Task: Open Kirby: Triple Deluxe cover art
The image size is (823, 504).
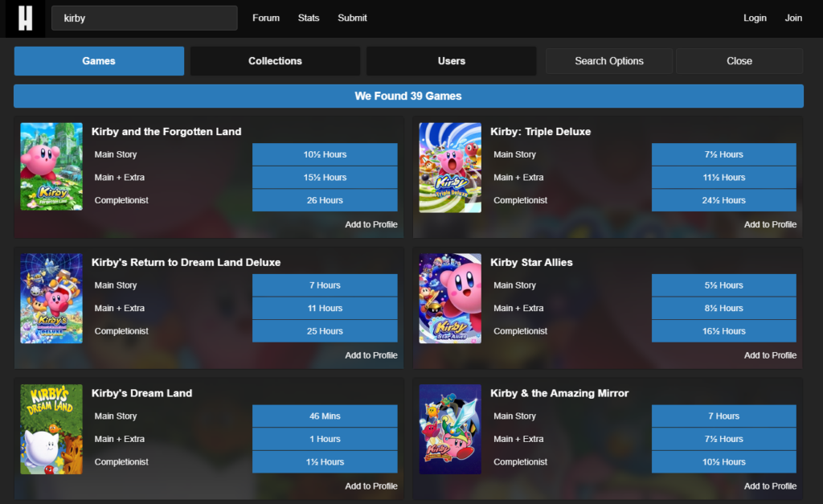Action: pos(450,167)
